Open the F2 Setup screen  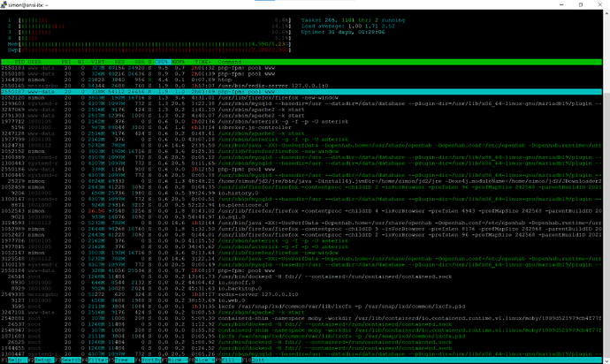pos(41,360)
